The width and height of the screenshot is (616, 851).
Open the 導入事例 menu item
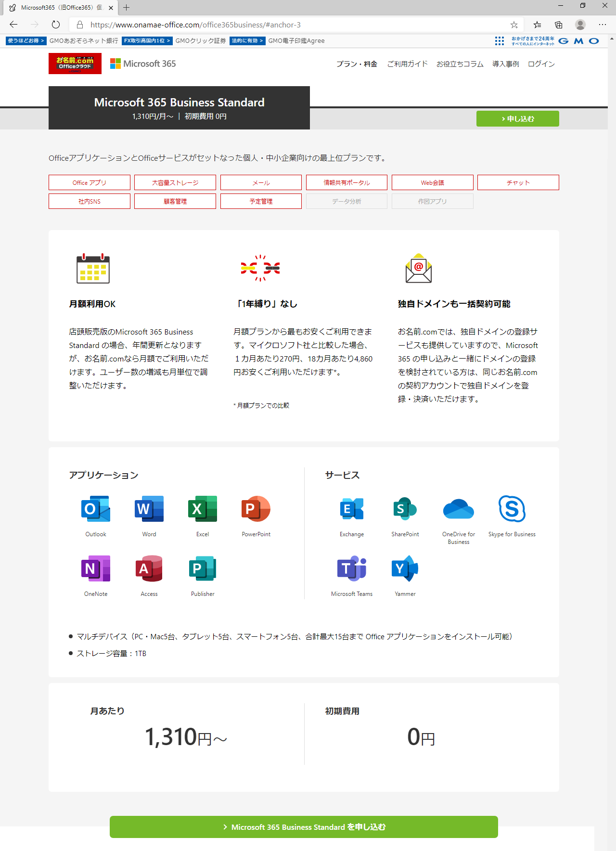click(x=506, y=64)
